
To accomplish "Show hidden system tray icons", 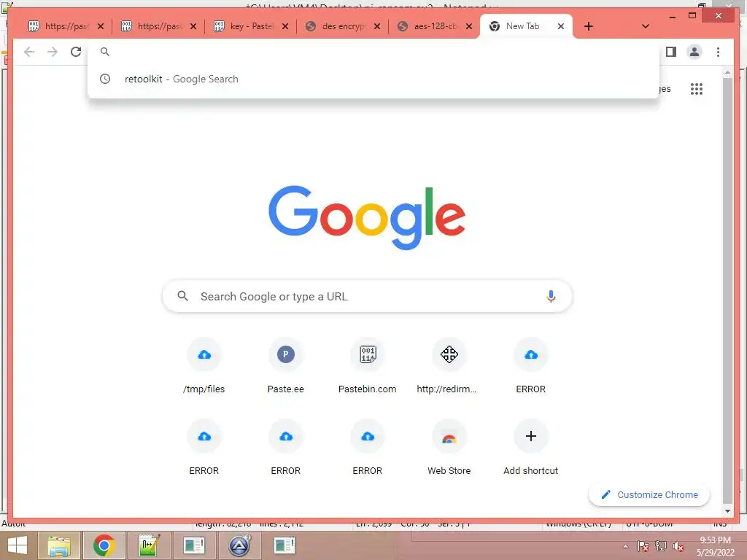I will coord(625,546).
